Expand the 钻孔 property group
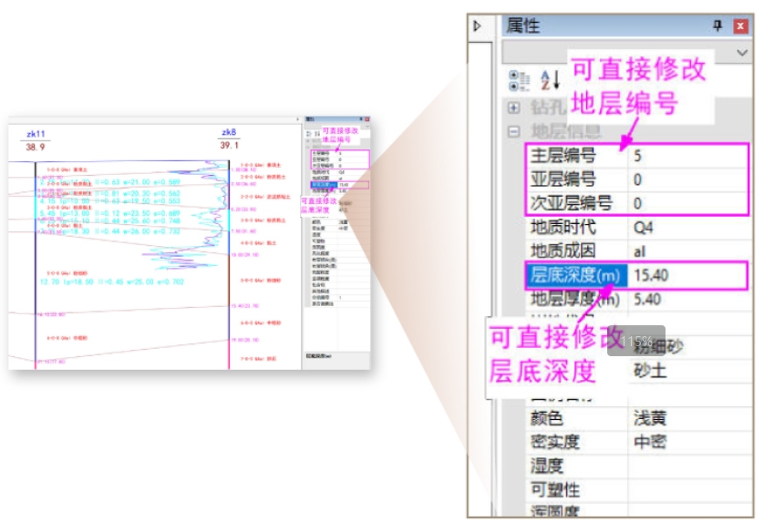This screenshot has width=764, height=532. (x=514, y=108)
